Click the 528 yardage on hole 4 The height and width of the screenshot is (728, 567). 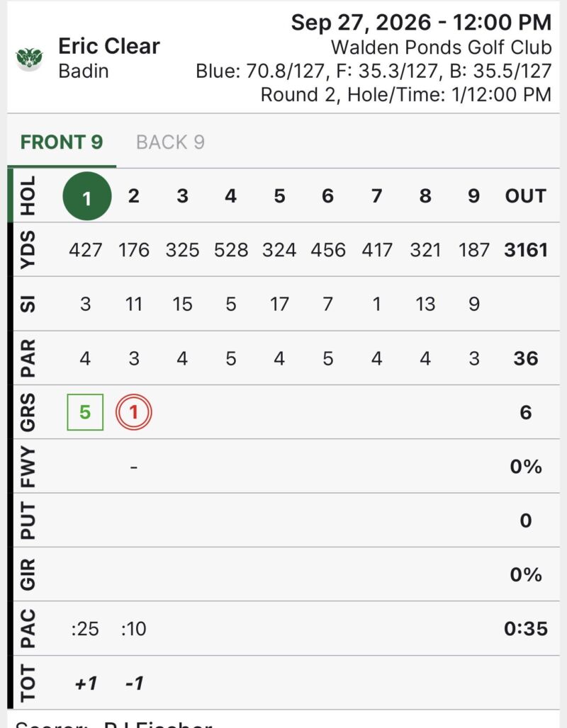click(x=231, y=250)
